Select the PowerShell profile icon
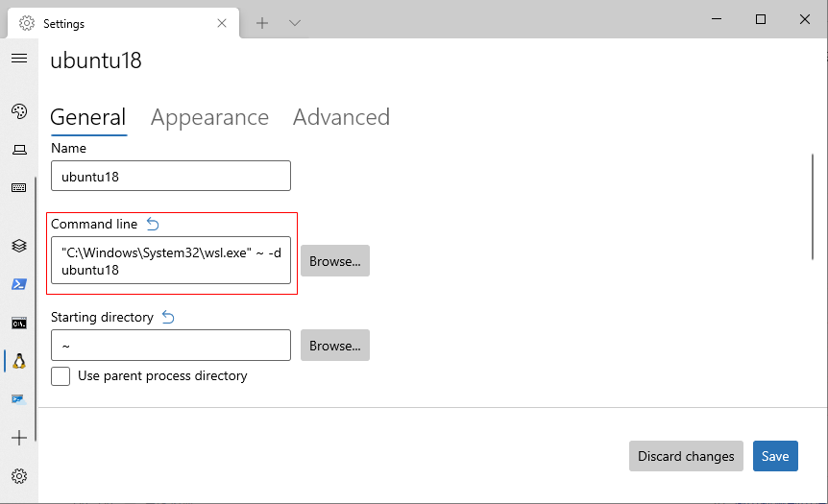This screenshot has height=504, width=828. pyautogui.click(x=19, y=284)
